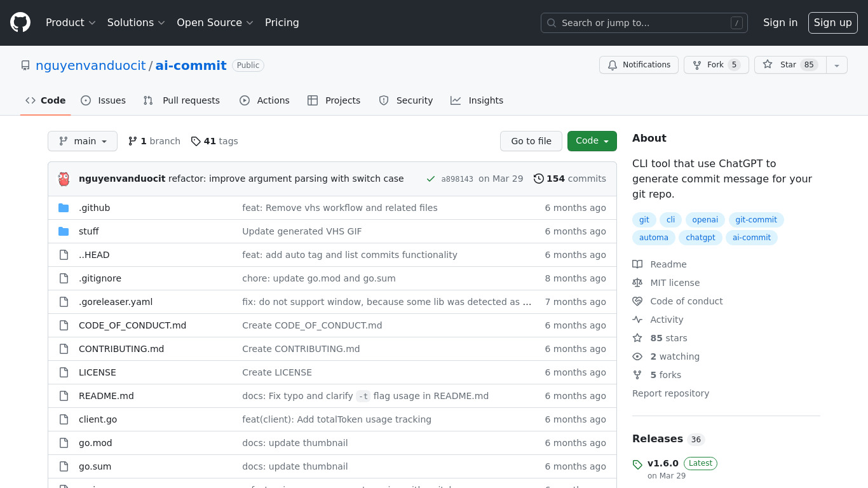This screenshot has width=868, height=488.
Task: Click the tag icon next to v1.6.0
Action: click(637, 464)
